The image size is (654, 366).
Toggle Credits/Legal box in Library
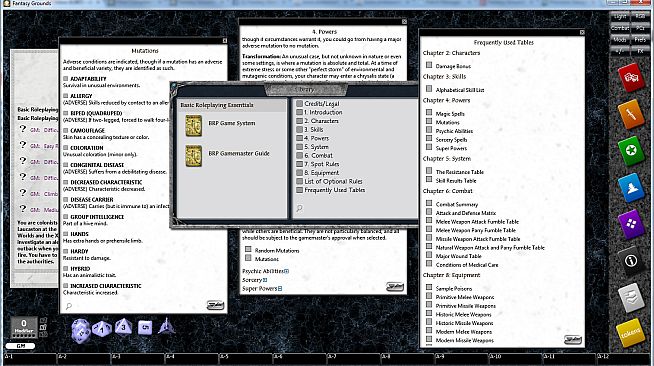coord(299,103)
